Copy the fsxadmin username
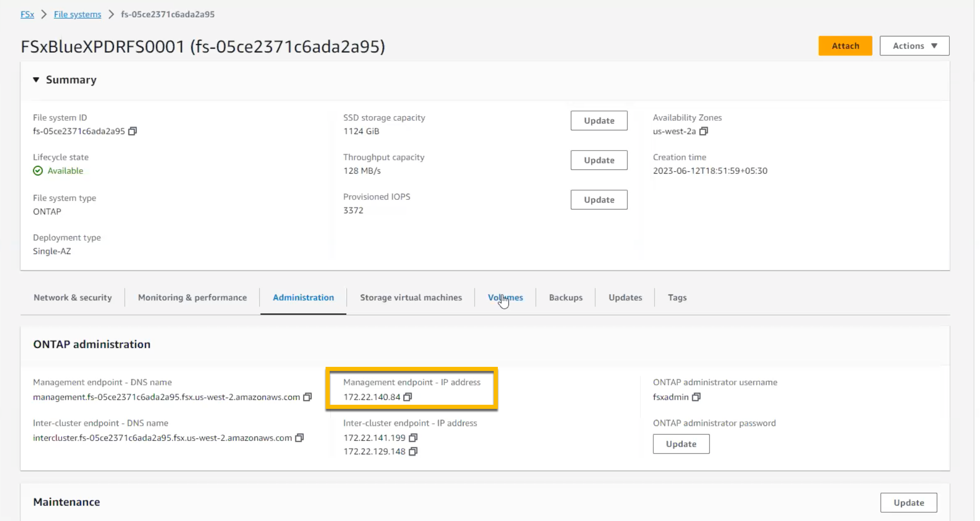 696,397
